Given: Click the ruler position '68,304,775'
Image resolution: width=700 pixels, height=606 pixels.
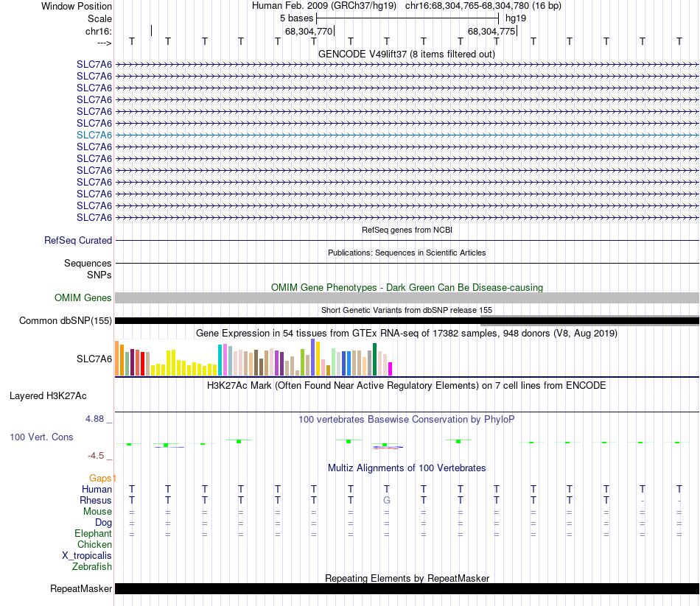Looking at the screenshot, I should click(491, 31).
